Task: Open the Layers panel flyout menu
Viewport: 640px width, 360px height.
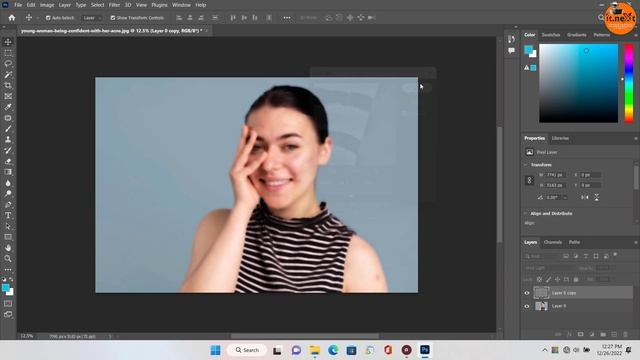Action: tap(636, 242)
